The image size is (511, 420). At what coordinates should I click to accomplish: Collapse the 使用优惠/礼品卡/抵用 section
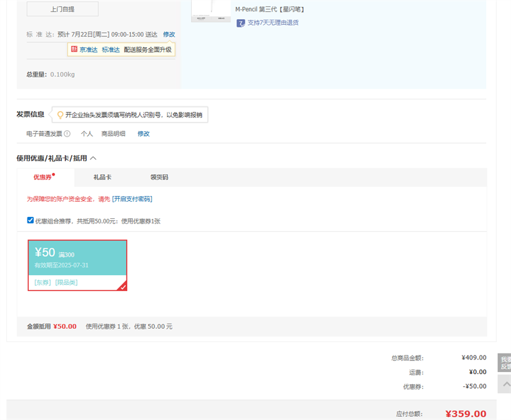93,158
